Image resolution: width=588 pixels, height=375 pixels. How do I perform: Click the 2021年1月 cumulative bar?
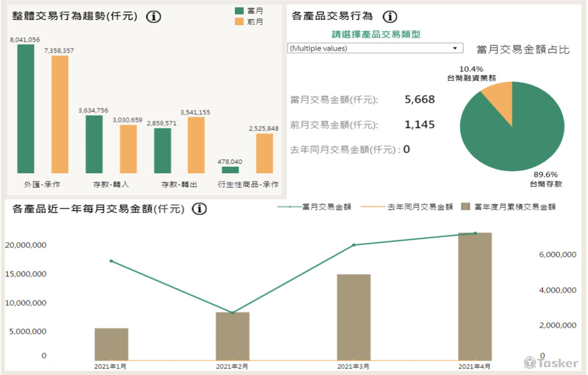[x=111, y=344]
